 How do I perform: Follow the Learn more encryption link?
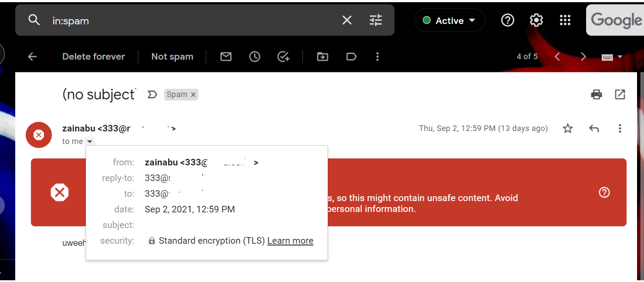[290, 241]
